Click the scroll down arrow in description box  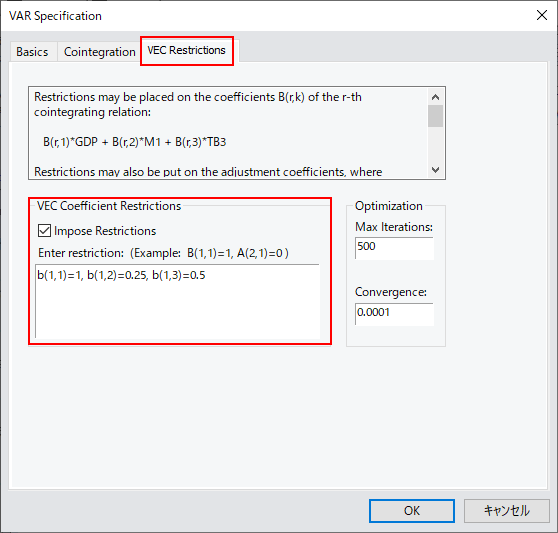[435, 170]
